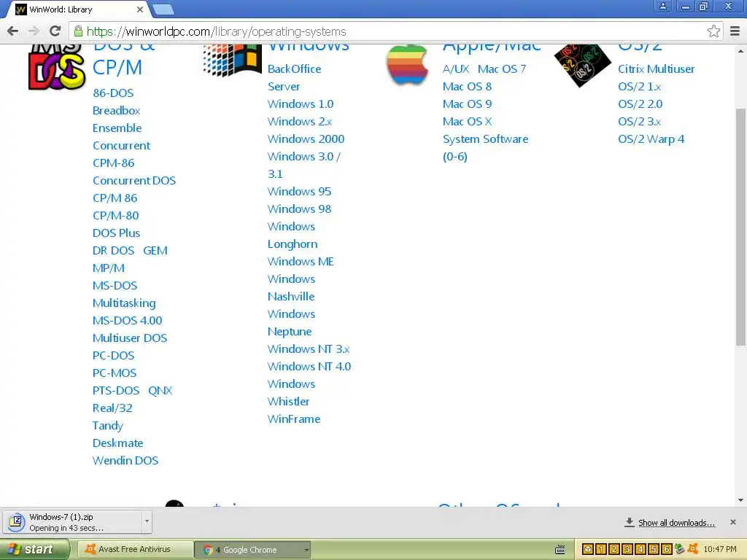Open the Chrome hamburger menu

pos(735,31)
